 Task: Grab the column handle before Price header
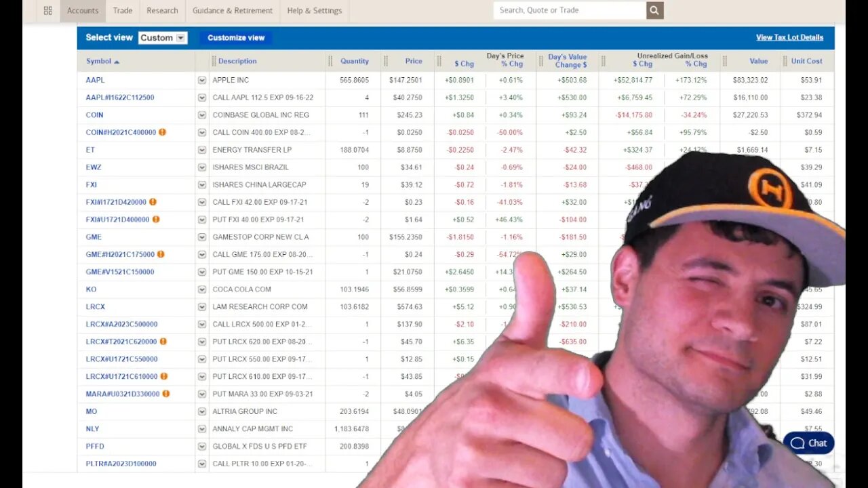pos(385,61)
